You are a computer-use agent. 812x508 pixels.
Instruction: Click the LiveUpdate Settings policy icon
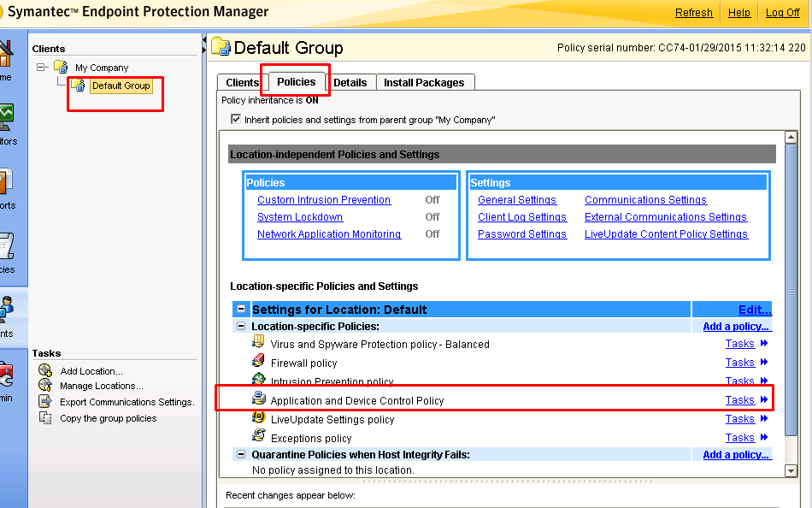pyautogui.click(x=258, y=418)
